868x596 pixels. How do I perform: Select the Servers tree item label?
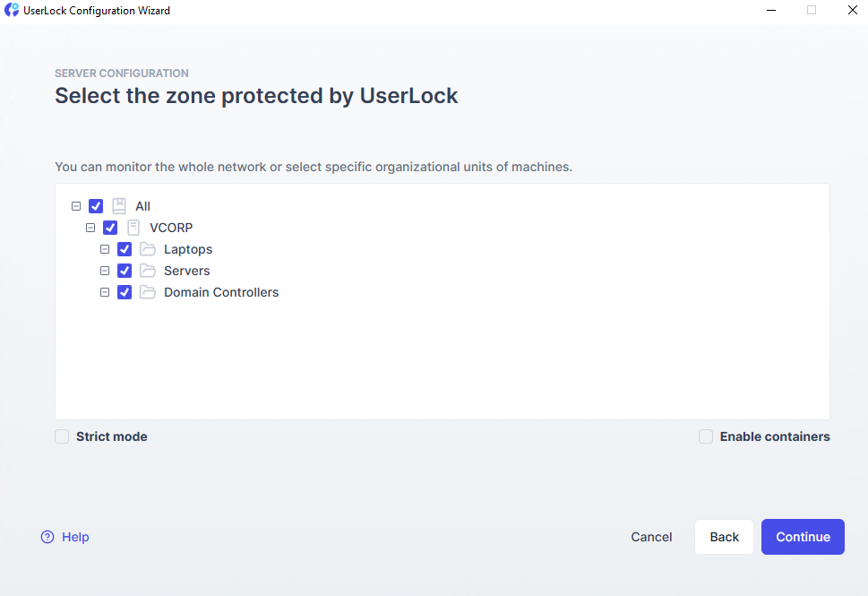click(x=186, y=271)
